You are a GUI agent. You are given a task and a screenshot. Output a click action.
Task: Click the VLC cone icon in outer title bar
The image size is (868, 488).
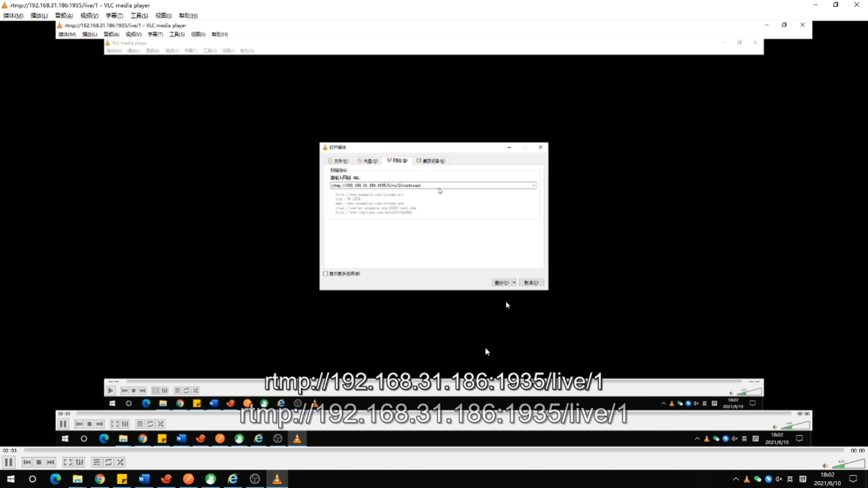pyautogui.click(x=5, y=5)
